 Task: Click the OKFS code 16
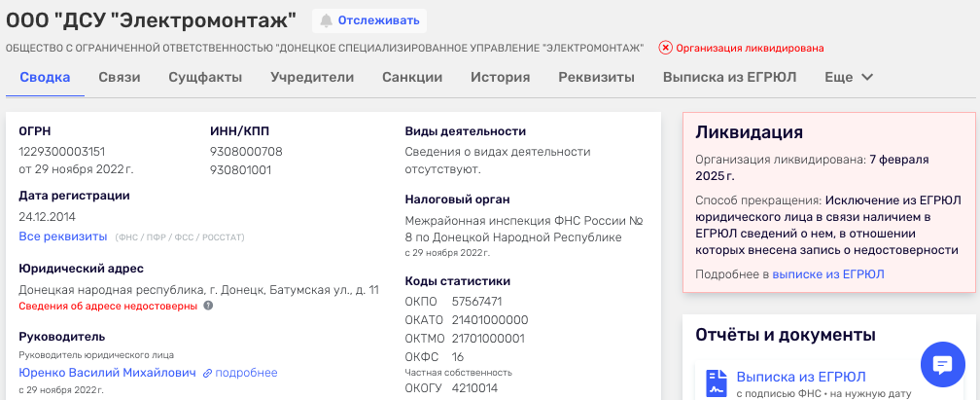click(458, 357)
